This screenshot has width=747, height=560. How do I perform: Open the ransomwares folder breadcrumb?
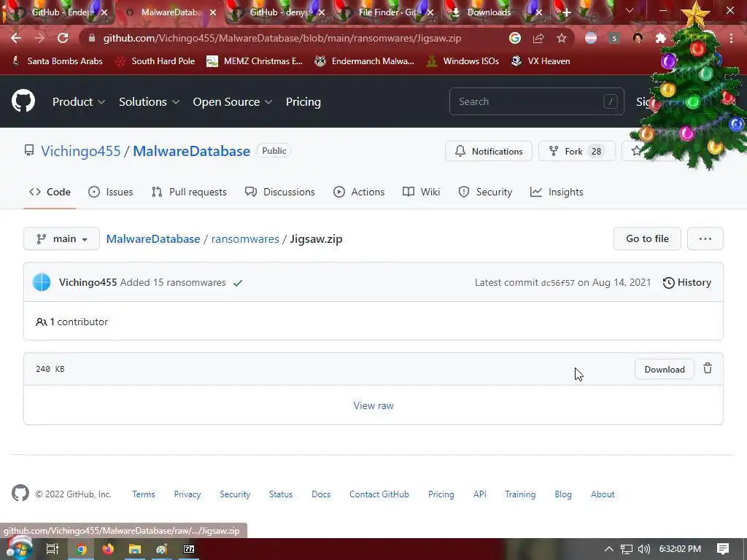tap(245, 238)
